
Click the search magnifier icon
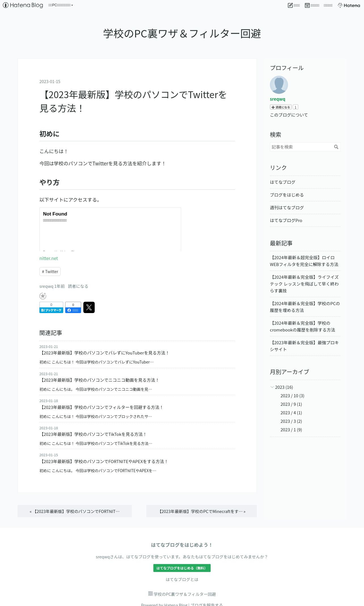click(x=336, y=147)
